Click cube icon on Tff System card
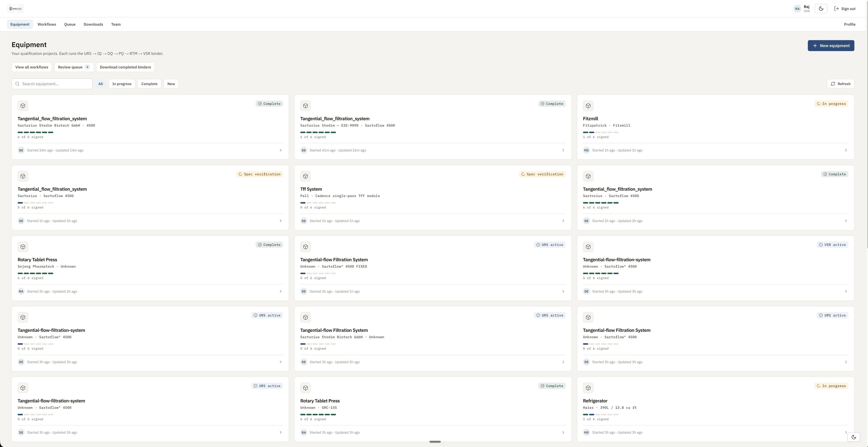Viewport: 868px width, 447px height. (x=306, y=176)
